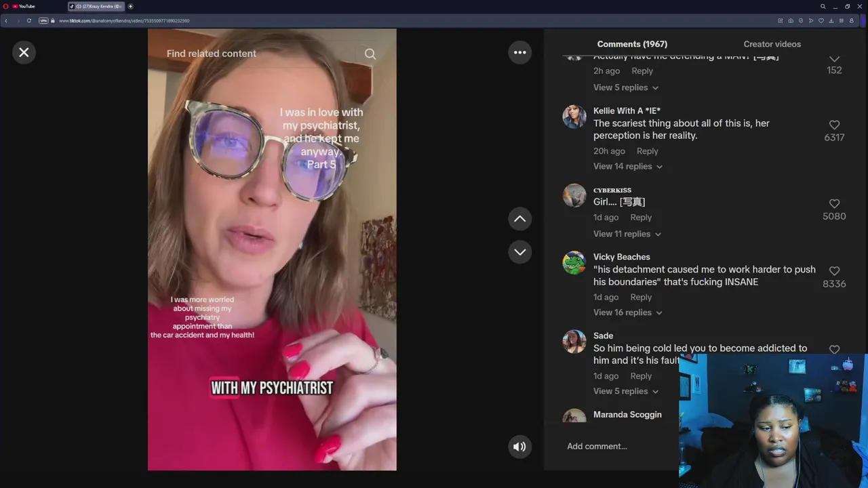This screenshot has width=868, height=488.
Task: Close the TikTok video viewer
Action: pos(24,52)
